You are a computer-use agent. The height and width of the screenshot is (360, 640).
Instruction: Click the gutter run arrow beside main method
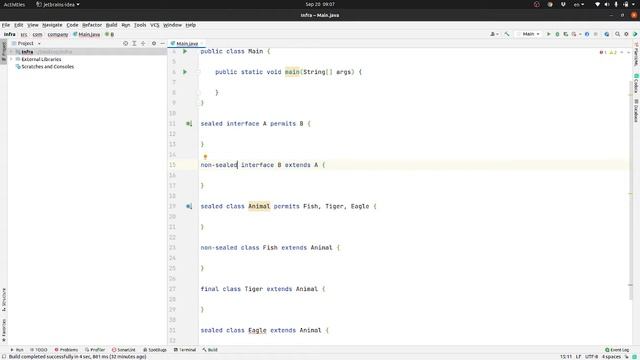pyautogui.click(x=185, y=72)
